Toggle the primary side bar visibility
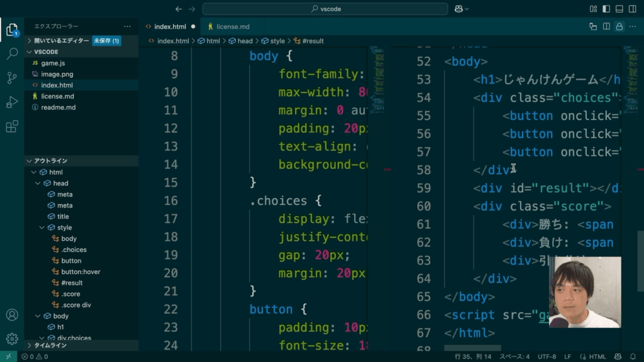The width and height of the screenshot is (644, 362). 606,9
